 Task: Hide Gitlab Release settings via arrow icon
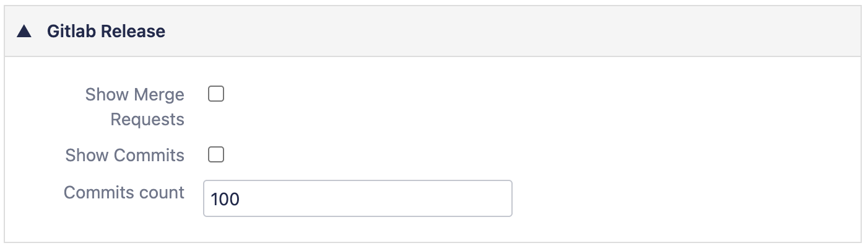[x=24, y=32]
